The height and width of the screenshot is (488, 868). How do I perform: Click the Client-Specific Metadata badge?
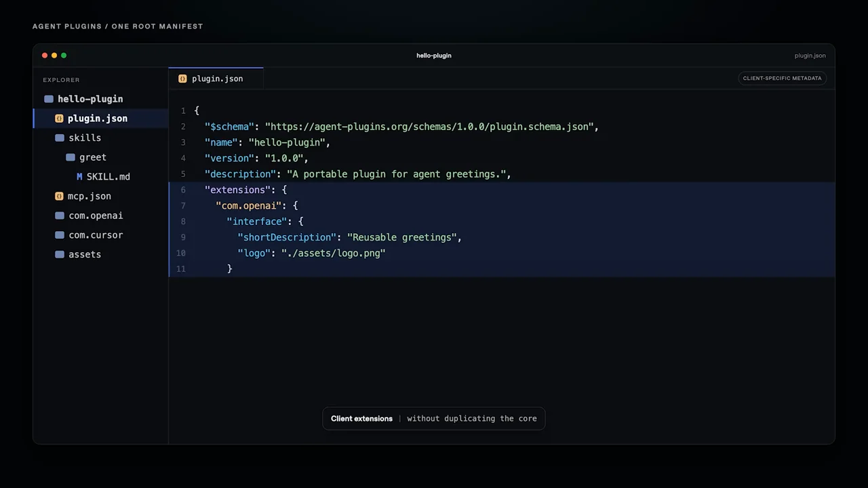[782, 78]
